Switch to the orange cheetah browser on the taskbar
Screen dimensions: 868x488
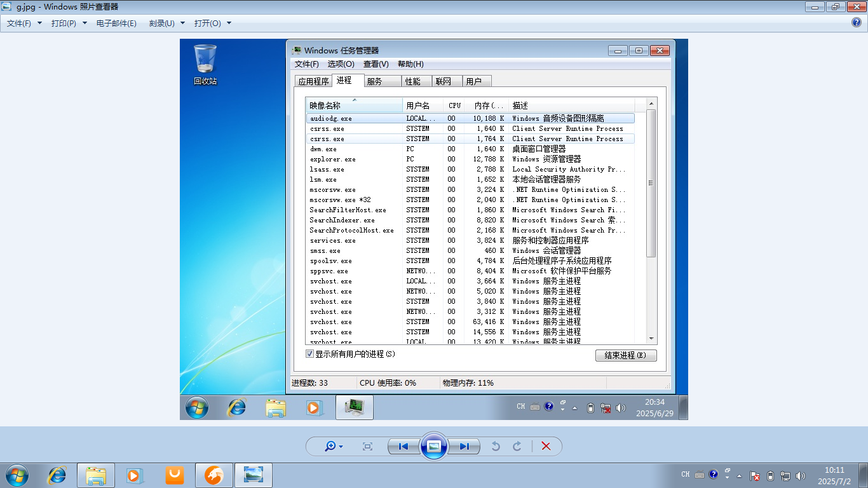coord(214,475)
